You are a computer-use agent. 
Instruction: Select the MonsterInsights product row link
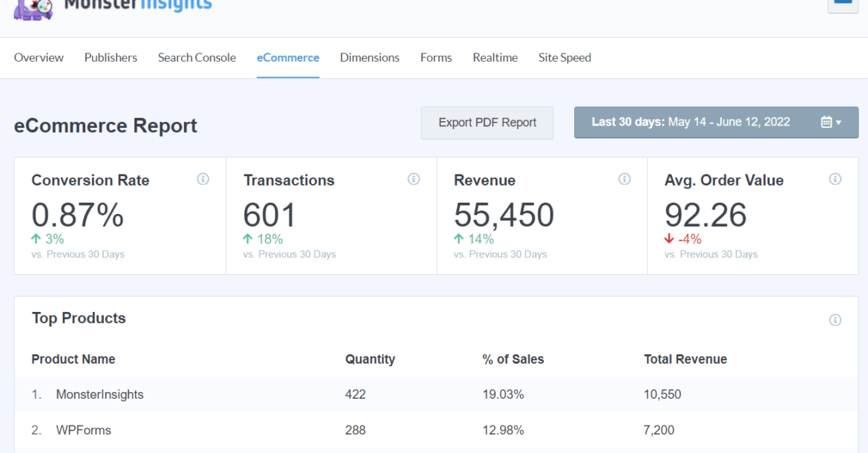100,394
